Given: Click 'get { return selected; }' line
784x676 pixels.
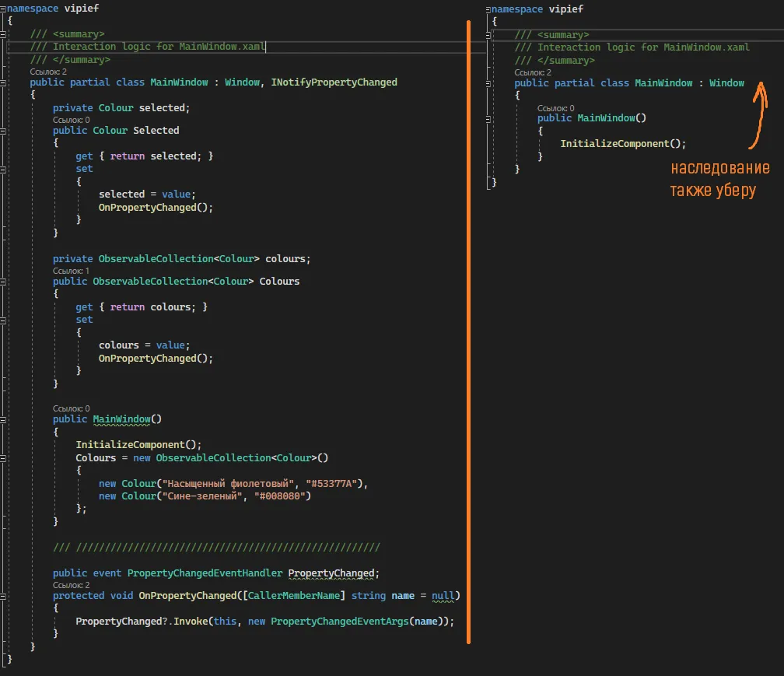Looking at the screenshot, I should point(145,156).
